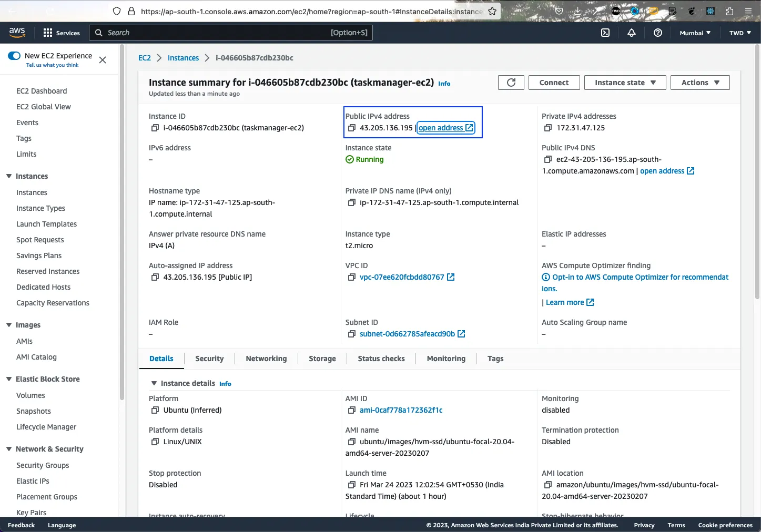Open the browser extensions puzzle icon
The image size is (761, 532).
(729, 11)
